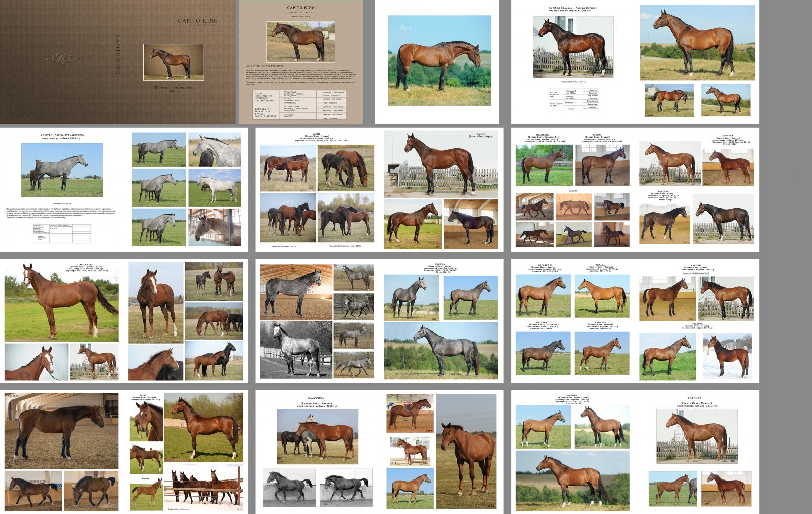Click the Контес (Capitalist - Alexadei) heading
The image size is (812, 514).
pos(62,136)
